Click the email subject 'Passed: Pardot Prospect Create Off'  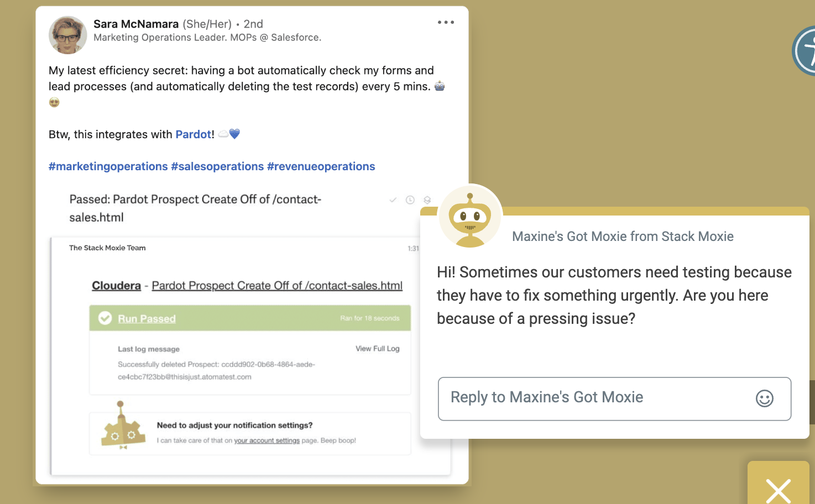[x=195, y=208]
